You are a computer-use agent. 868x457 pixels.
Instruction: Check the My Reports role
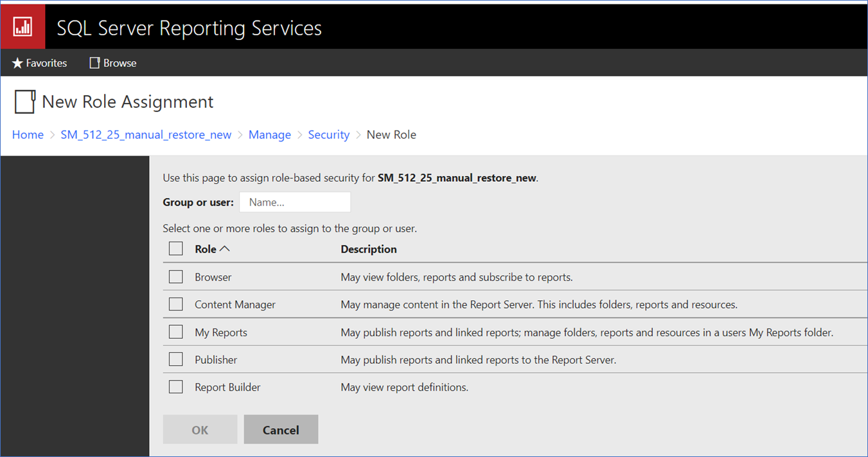[x=175, y=332]
